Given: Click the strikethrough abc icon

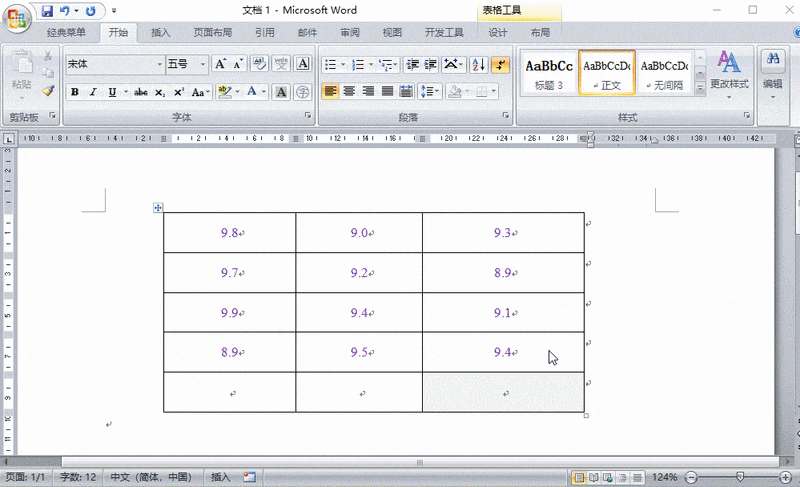Looking at the screenshot, I should [x=141, y=92].
